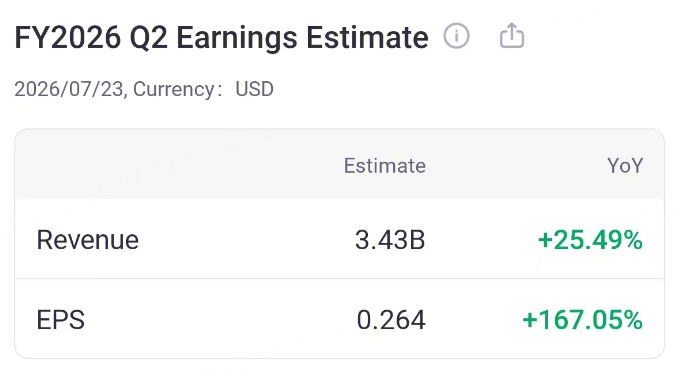Select the EPS row label
Screen dimensions: 678x369
[x=61, y=320]
